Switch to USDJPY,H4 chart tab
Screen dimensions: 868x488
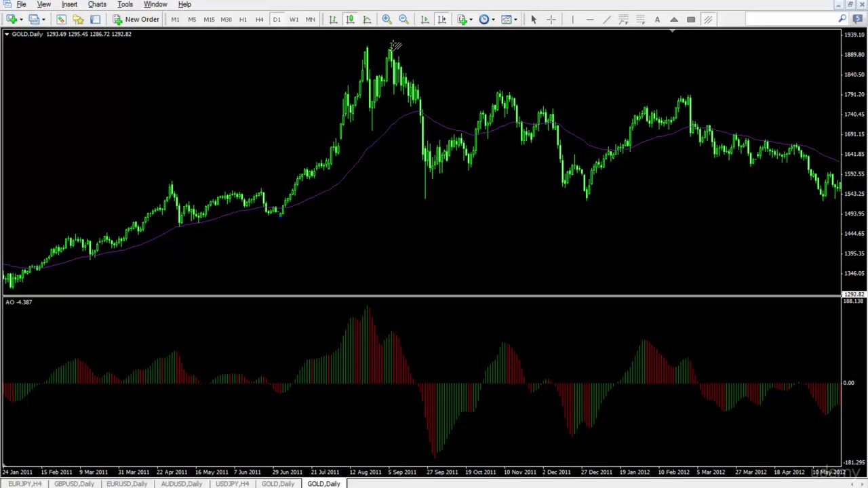tap(232, 483)
